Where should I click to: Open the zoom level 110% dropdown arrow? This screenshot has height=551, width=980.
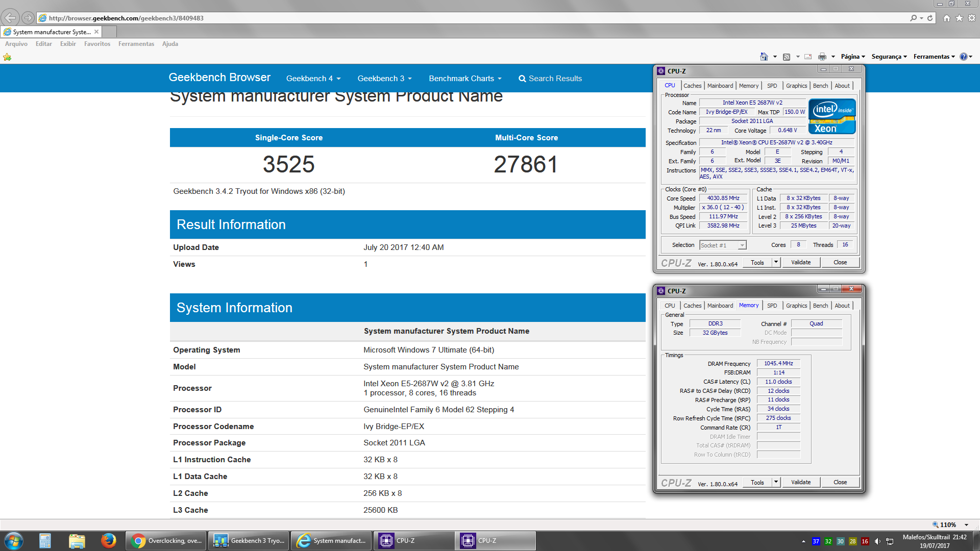tap(966, 525)
